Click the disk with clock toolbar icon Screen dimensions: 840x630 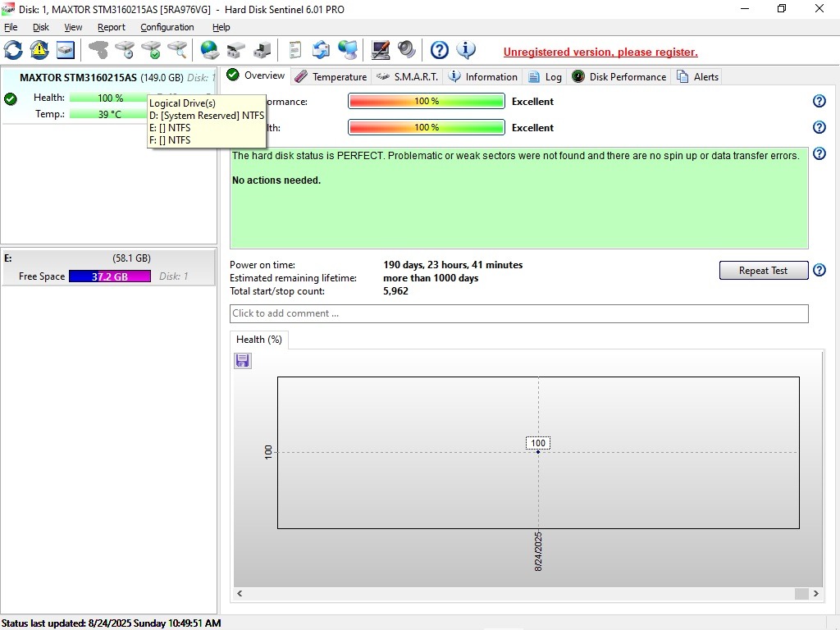tap(125, 50)
